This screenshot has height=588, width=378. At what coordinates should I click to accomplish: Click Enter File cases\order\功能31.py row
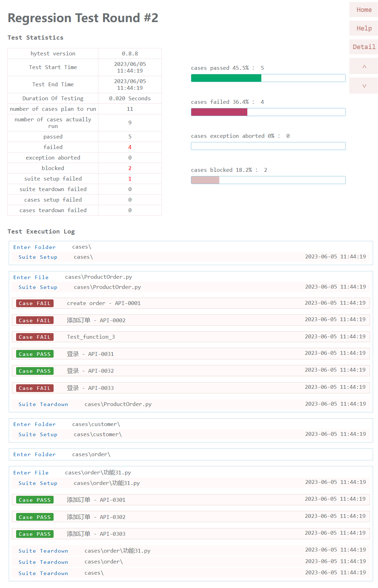(x=191, y=473)
